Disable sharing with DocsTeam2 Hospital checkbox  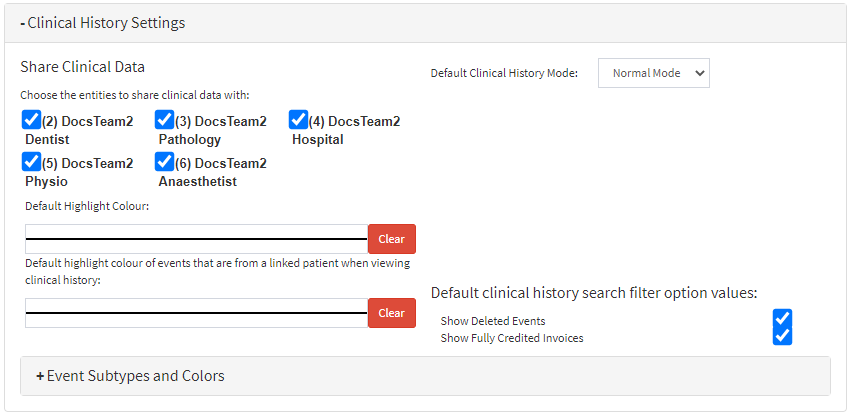[x=298, y=121]
